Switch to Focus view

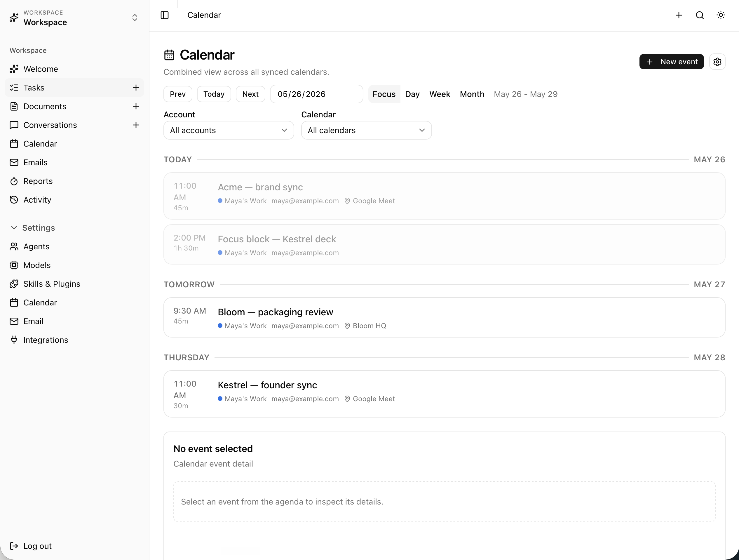click(384, 94)
